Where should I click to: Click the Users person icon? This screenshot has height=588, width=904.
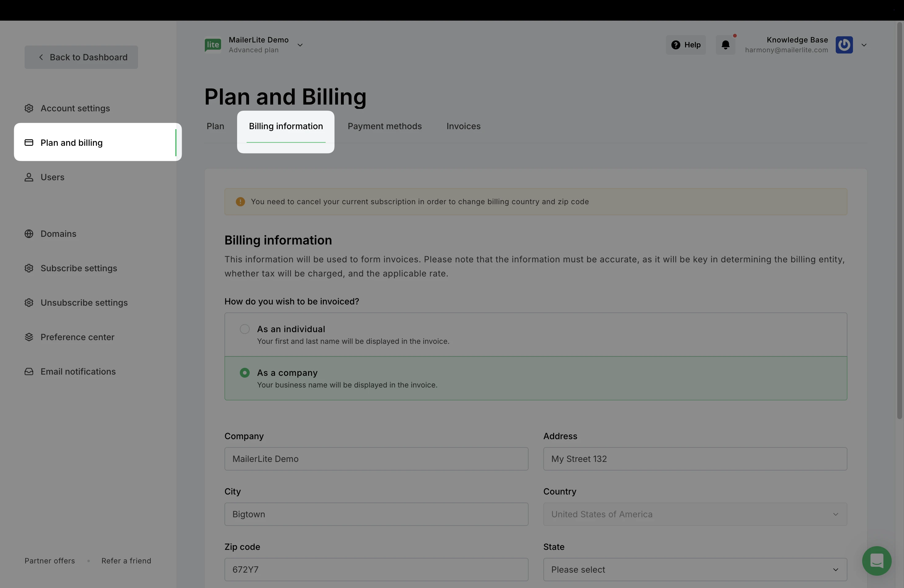[29, 177]
